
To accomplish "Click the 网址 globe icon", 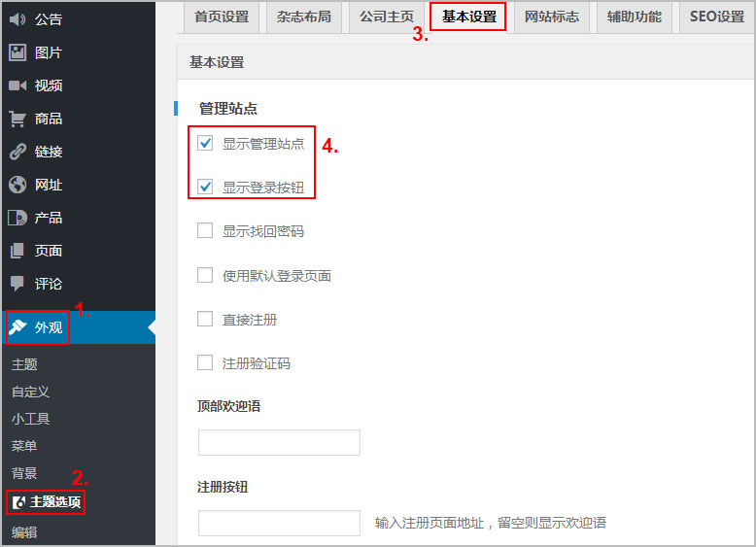I will coord(17,185).
